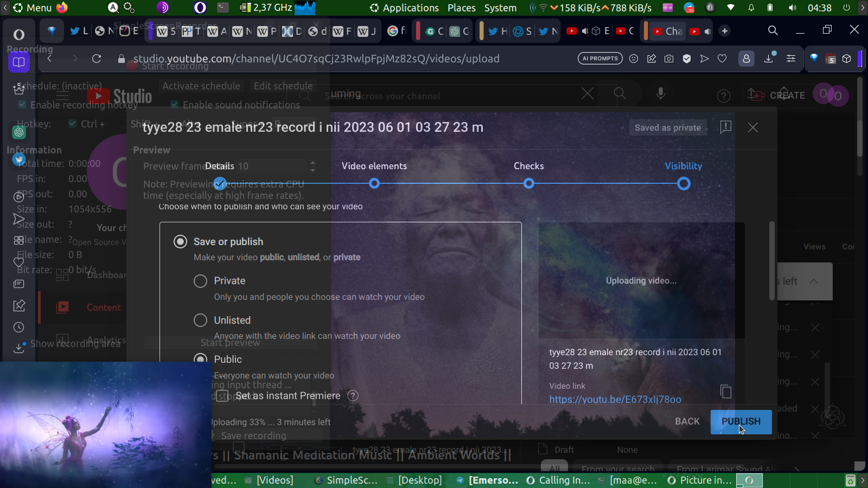Open the youtu.be video link

[x=615, y=400]
